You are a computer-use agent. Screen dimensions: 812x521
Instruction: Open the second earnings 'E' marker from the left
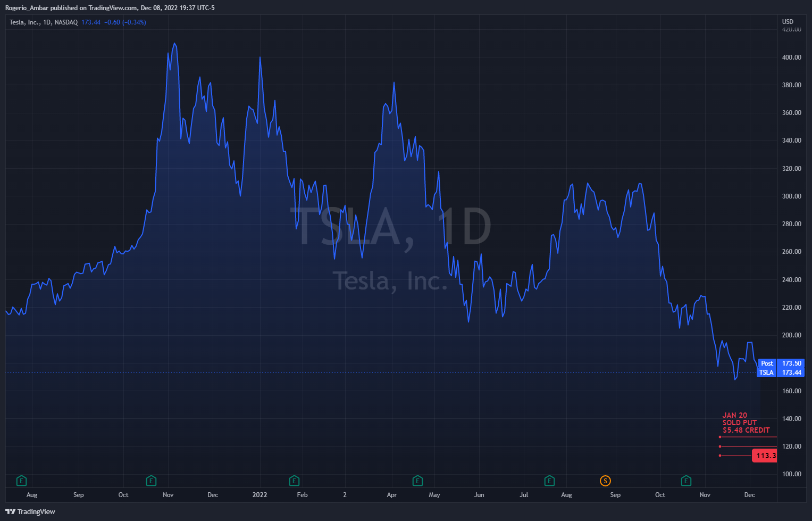(151, 481)
